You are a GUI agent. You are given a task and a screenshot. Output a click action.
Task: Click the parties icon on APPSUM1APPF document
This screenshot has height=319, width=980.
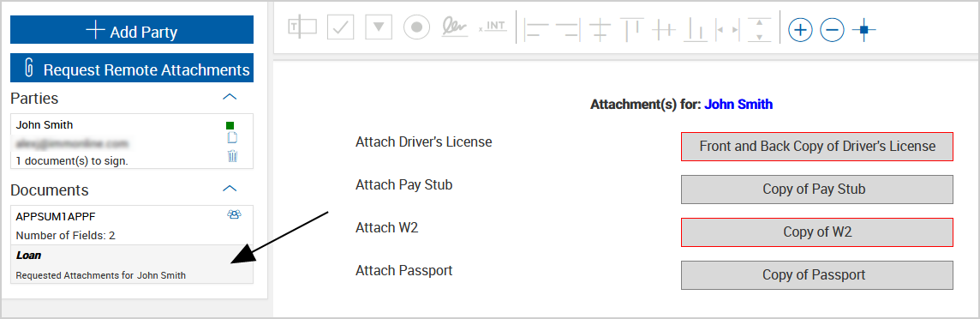point(235,214)
